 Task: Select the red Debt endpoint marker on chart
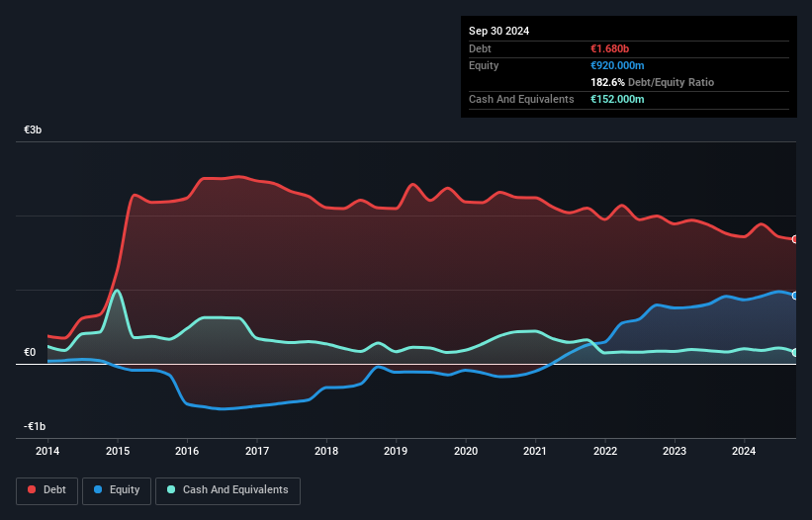795,239
